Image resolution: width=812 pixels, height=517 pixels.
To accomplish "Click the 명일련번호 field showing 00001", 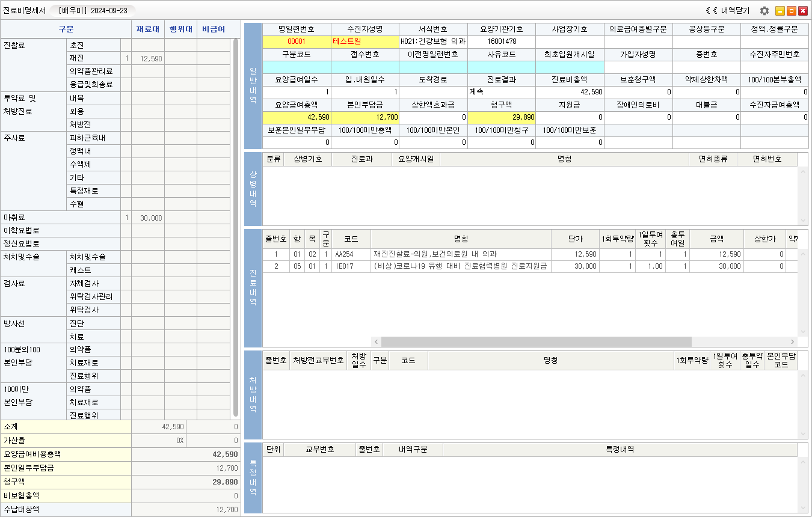I will [297, 41].
